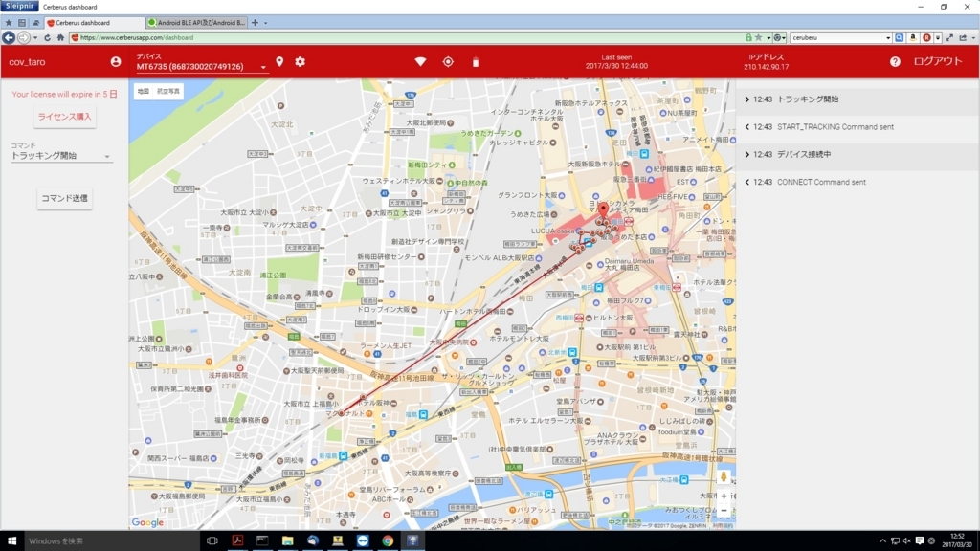Click the license expire warning text
The image size is (980, 551).
64,95
